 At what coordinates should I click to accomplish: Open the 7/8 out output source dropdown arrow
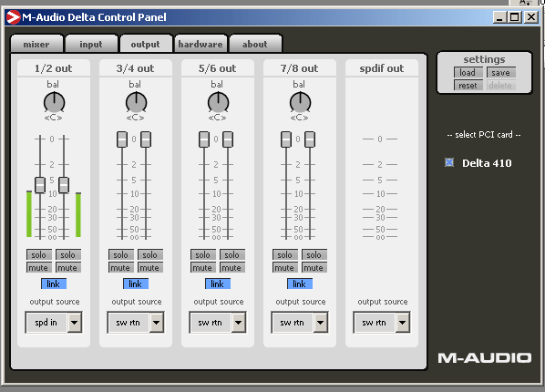[320, 323]
